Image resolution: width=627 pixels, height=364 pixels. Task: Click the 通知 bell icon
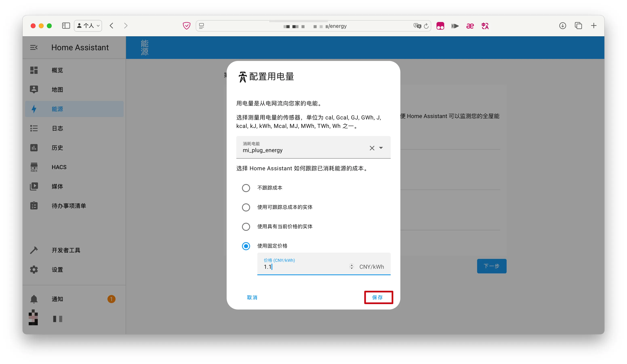coord(34,299)
